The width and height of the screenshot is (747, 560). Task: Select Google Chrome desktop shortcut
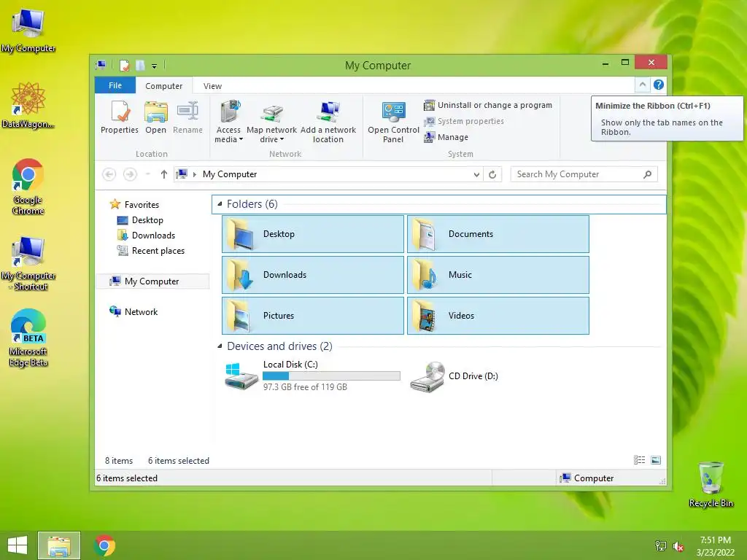pos(28,186)
